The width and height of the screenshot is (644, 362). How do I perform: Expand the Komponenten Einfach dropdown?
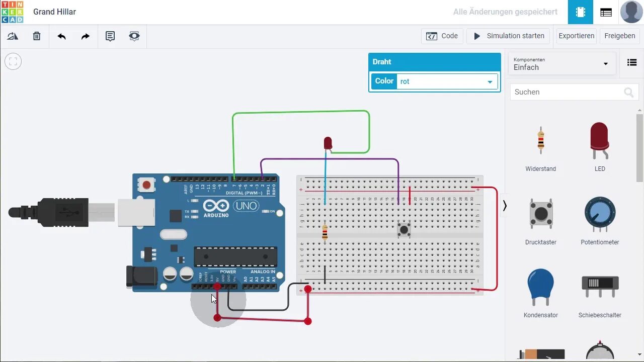[x=561, y=64]
